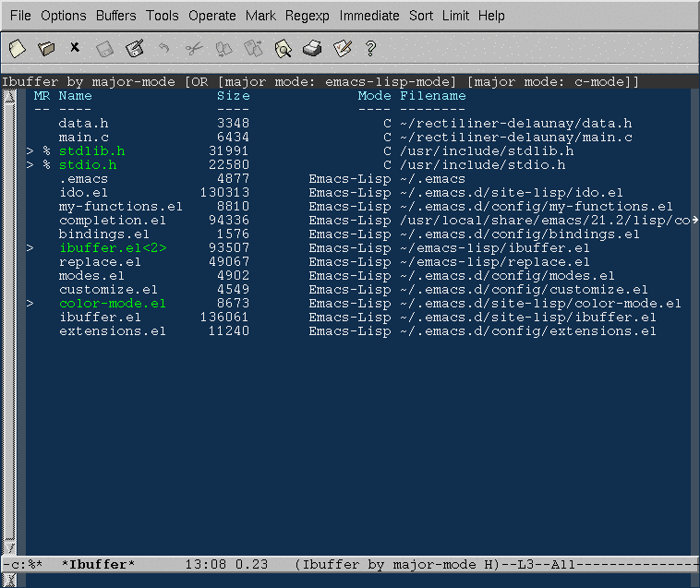Open the Buffers menu
700x588 pixels.
click(x=115, y=16)
